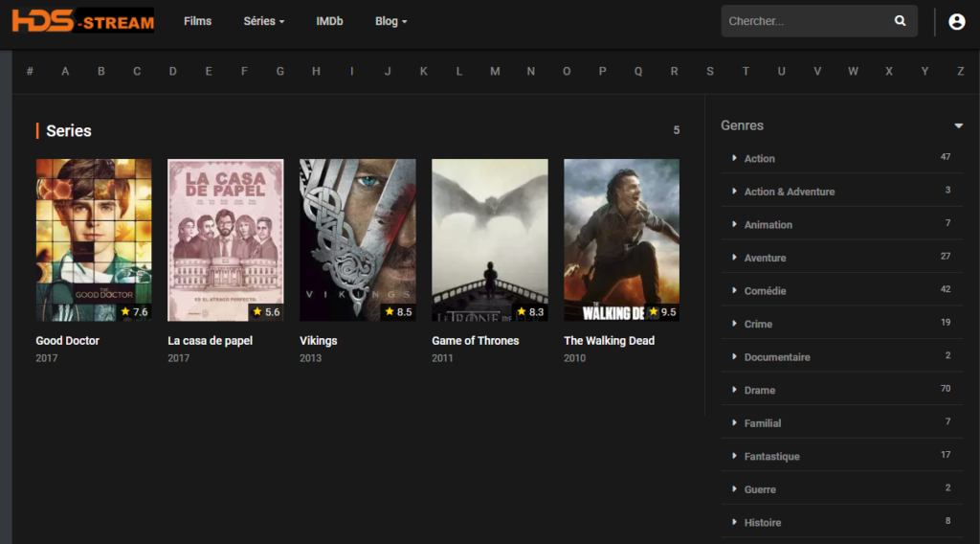Go to the Films menu

(197, 21)
